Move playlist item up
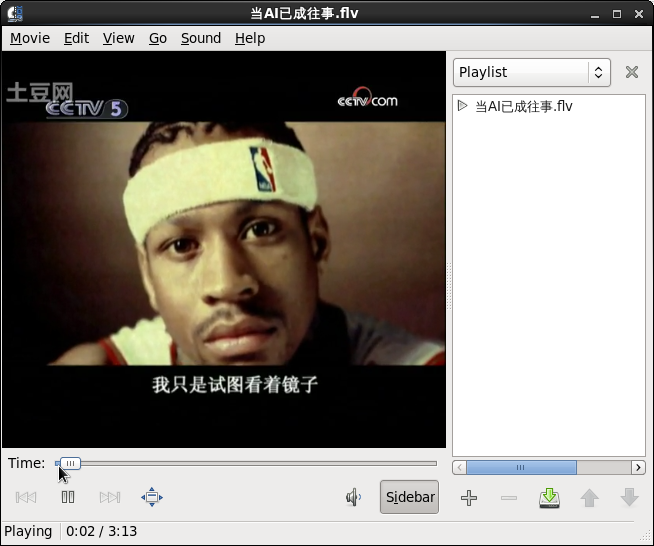This screenshot has height=546, width=654. [589, 498]
